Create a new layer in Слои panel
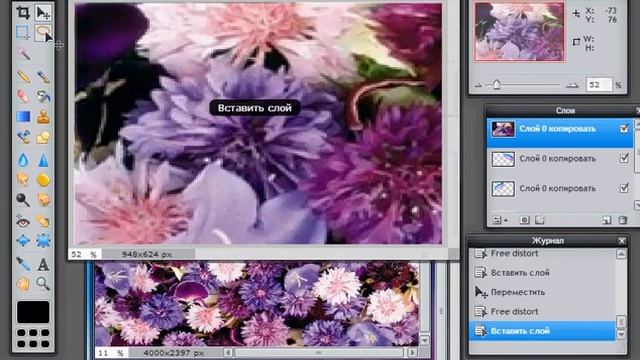 607,220
